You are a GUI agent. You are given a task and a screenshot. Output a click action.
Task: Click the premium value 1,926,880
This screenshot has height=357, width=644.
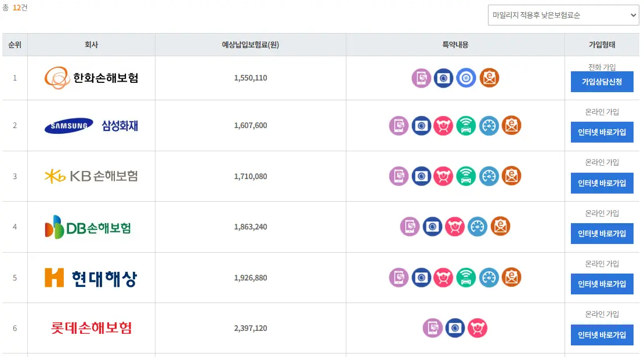251,278
